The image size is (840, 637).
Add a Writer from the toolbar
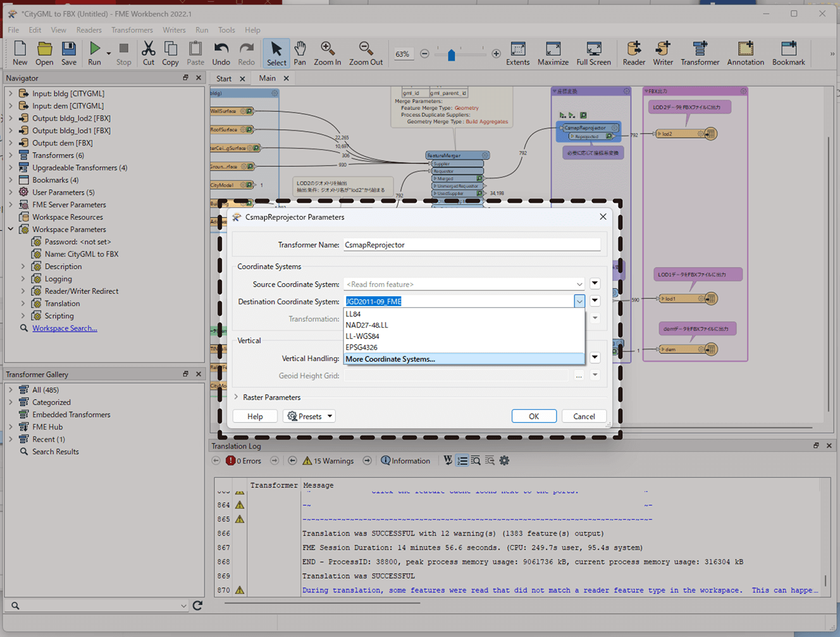click(663, 53)
